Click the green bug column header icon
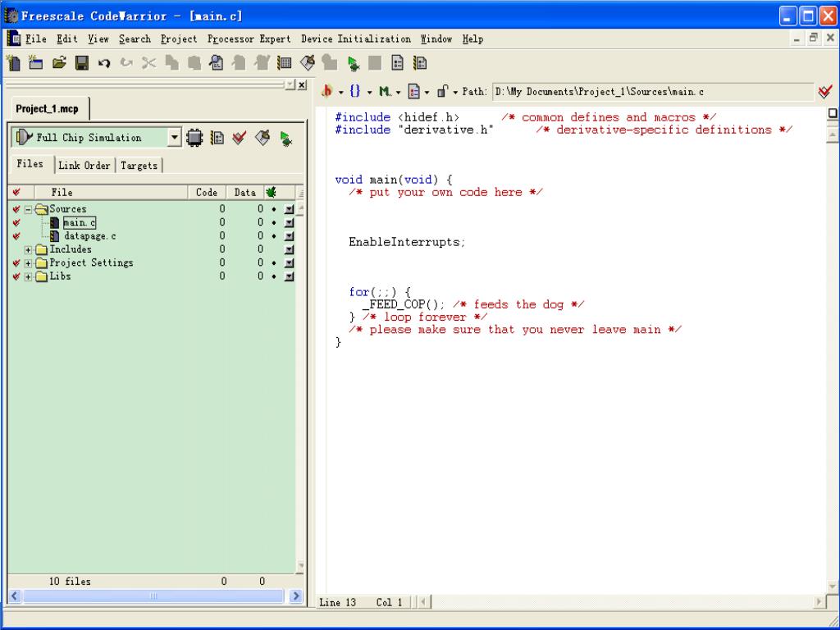 271,192
